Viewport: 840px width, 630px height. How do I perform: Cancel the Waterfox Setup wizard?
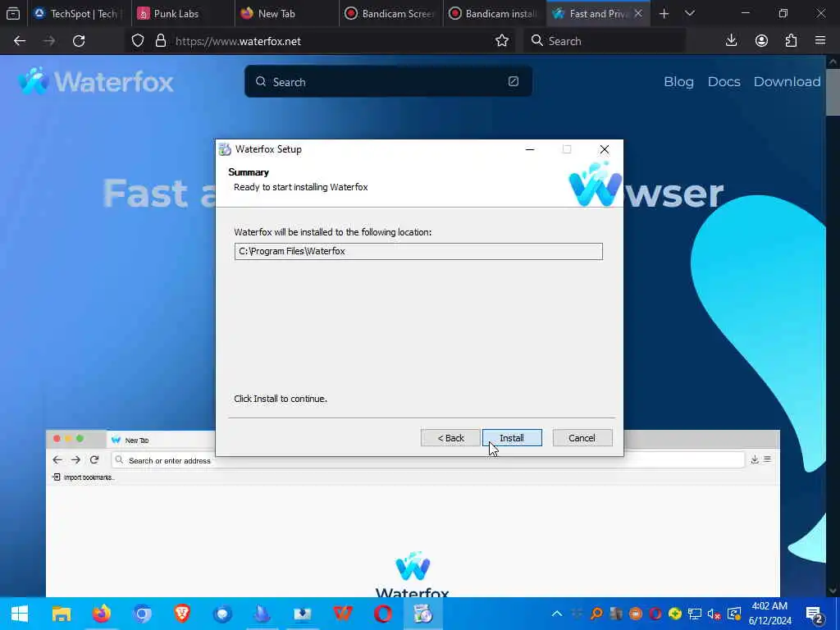[x=582, y=438]
